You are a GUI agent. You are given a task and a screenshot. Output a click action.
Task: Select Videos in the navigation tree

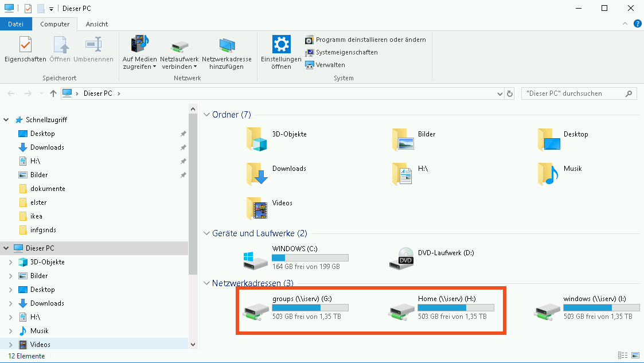pos(40,345)
